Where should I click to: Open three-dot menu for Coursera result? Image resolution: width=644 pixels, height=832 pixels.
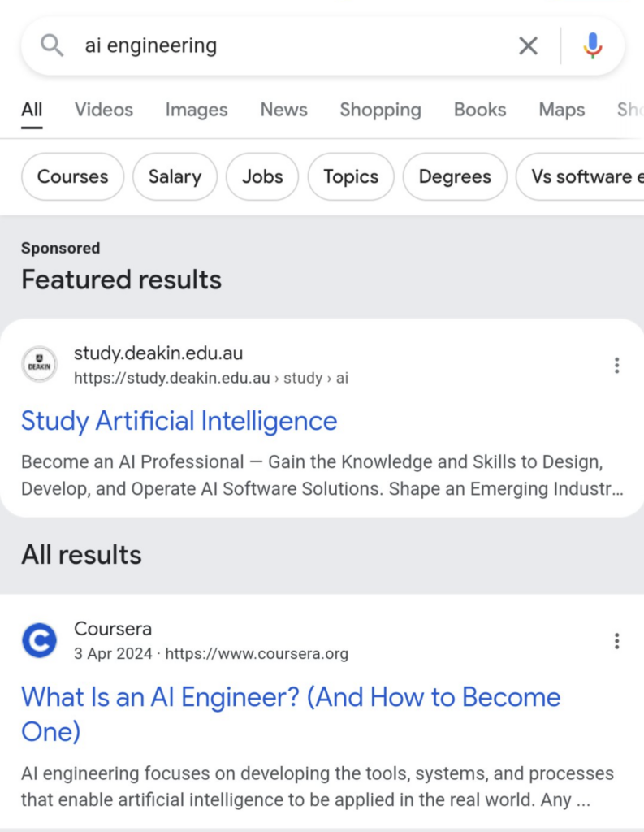click(x=616, y=641)
